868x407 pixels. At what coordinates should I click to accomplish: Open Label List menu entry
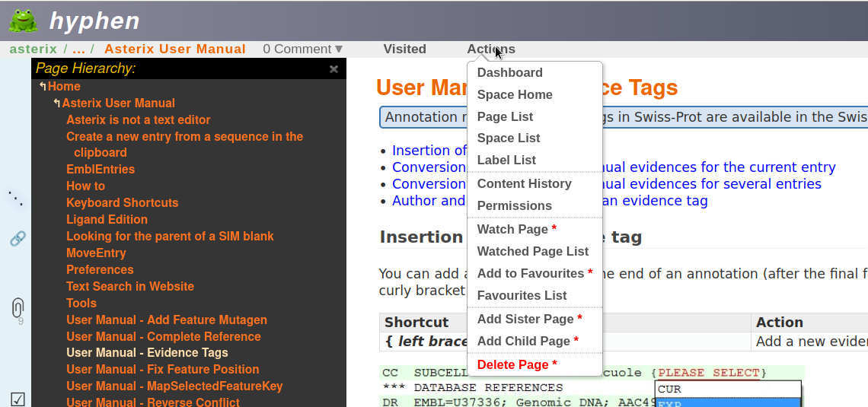tap(506, 161)
